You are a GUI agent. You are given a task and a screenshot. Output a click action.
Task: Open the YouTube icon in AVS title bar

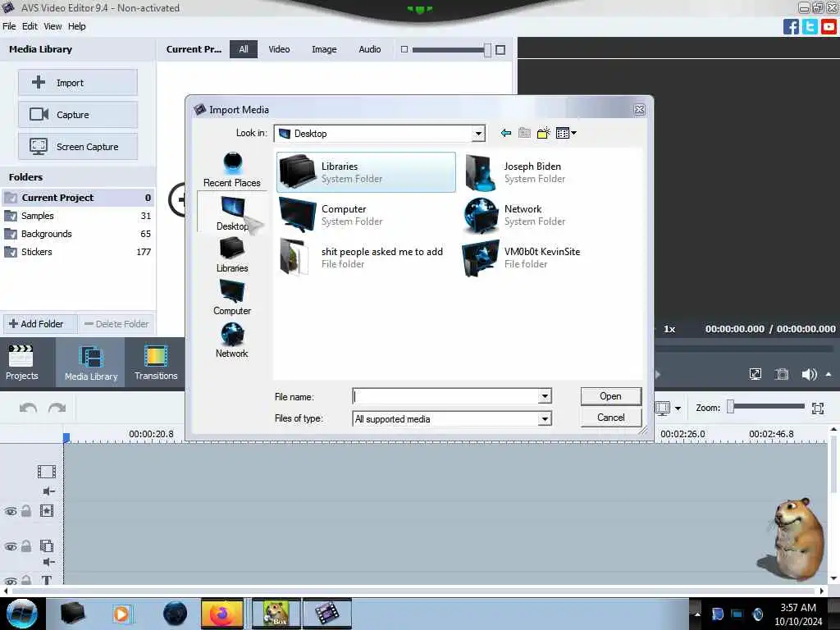[x=829, y=26]
